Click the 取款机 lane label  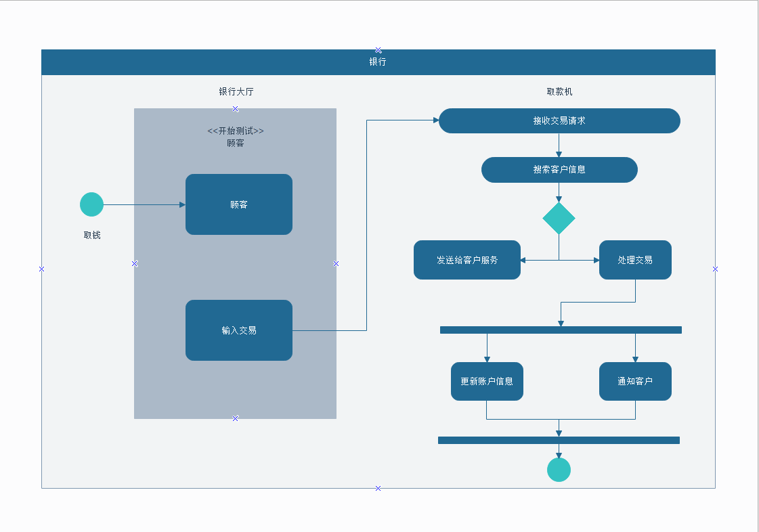tap(559, 91)
